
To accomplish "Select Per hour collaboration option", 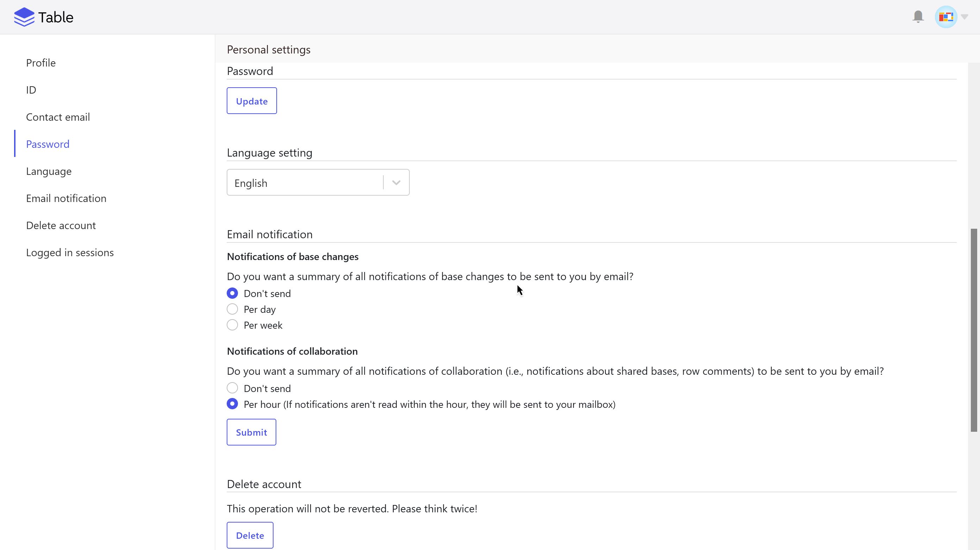I will (232, 404).
